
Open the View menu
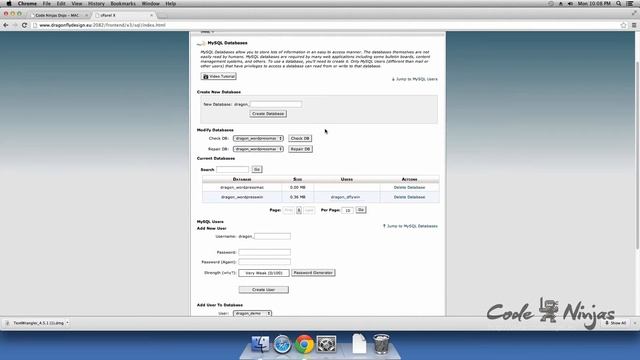(77, 3)
